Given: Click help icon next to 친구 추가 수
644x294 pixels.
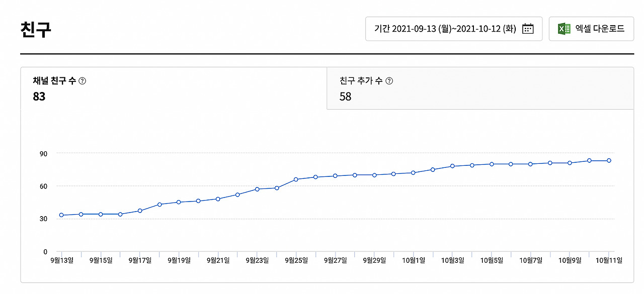Looking at the screenshot, I should 389,81.
